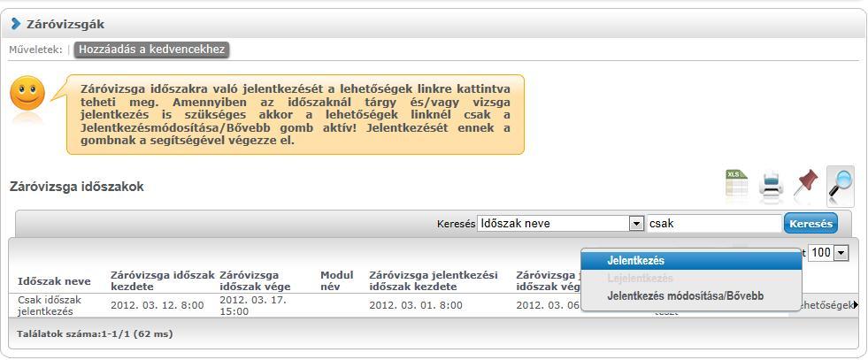
Task: Pin the table with the pushpin icon
Action: tap(805, 183)
